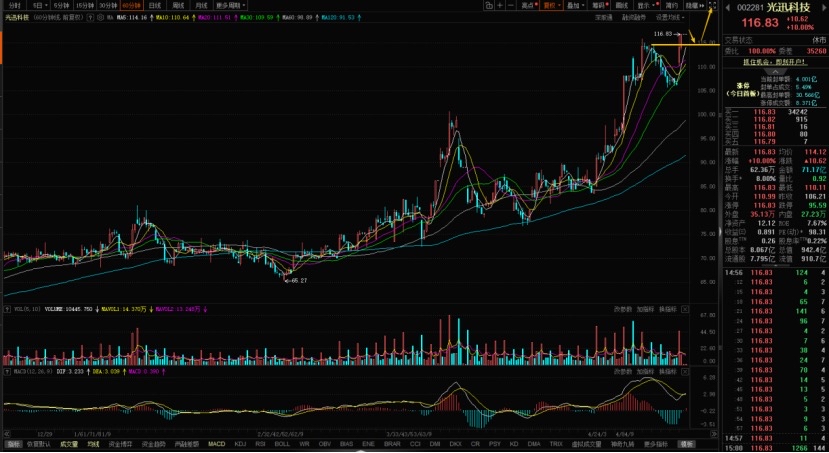The height and width of the screenshot is (453, 829).
Task: Activate 画线 drawing tools
Action: 622,5
